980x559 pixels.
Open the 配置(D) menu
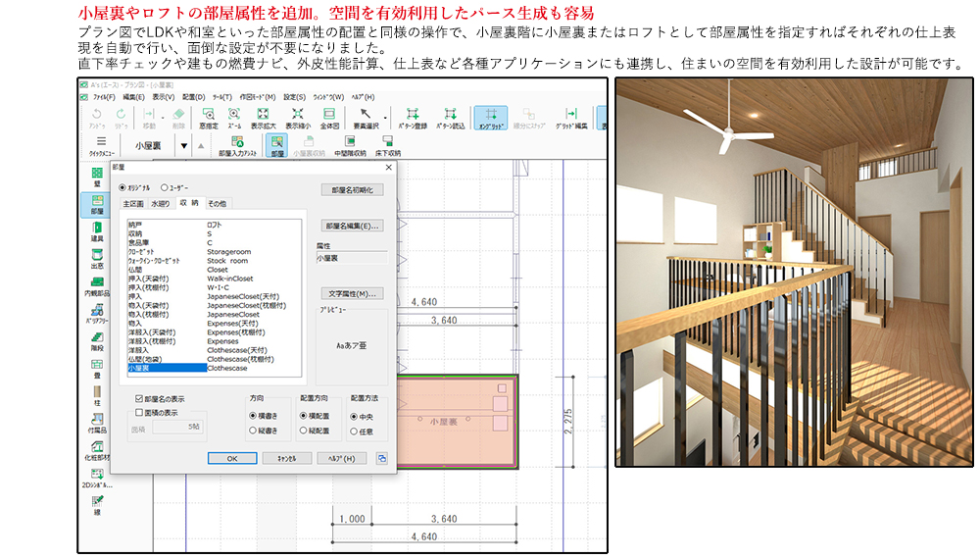coord(193,97)
